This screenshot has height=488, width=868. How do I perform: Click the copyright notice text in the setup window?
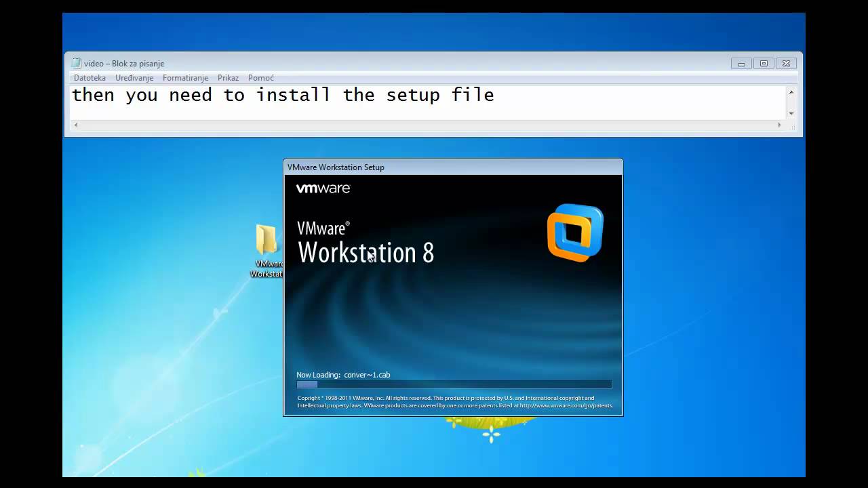pos(455,402)
